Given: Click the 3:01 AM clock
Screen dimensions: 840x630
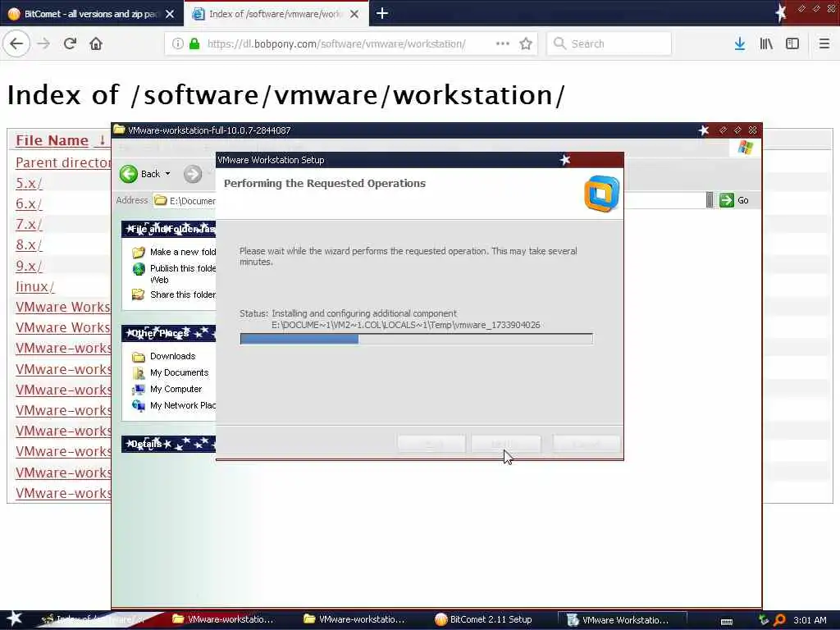Looking at the screenshot, I should point(810,620).
